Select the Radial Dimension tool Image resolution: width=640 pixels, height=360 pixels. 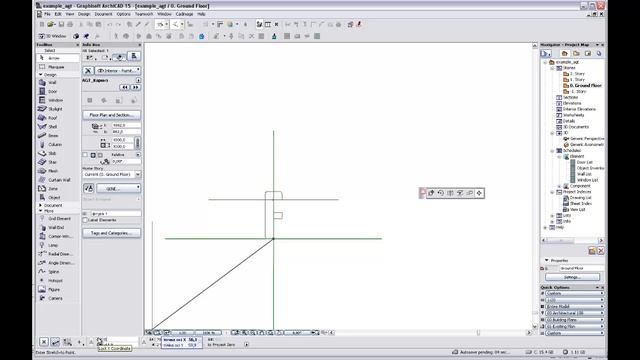coord(58,254)
